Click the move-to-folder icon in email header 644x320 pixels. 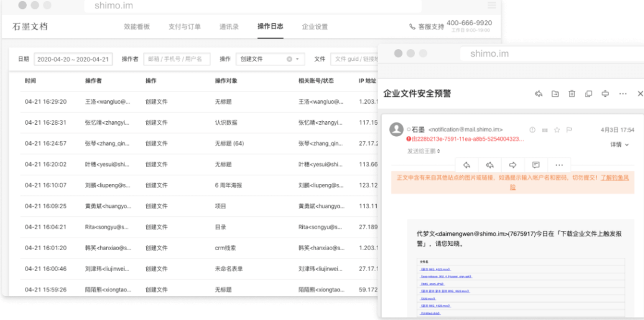[x=555, y=94]
